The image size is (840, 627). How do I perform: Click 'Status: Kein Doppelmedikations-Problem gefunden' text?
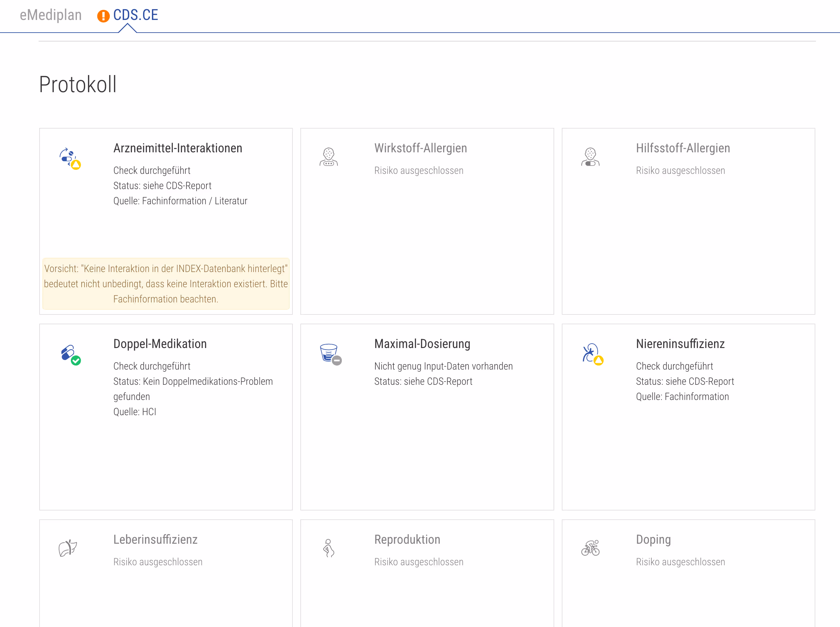[193, 389]
